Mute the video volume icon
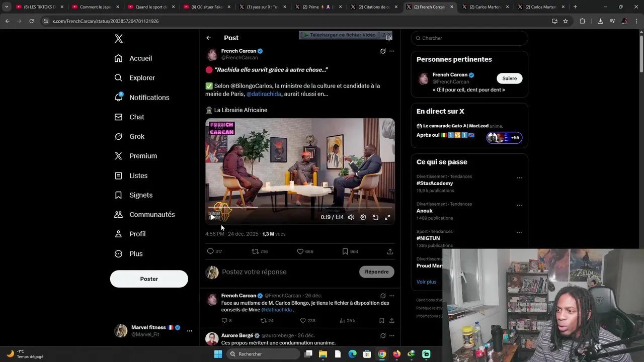 click(x=351, y=217)
